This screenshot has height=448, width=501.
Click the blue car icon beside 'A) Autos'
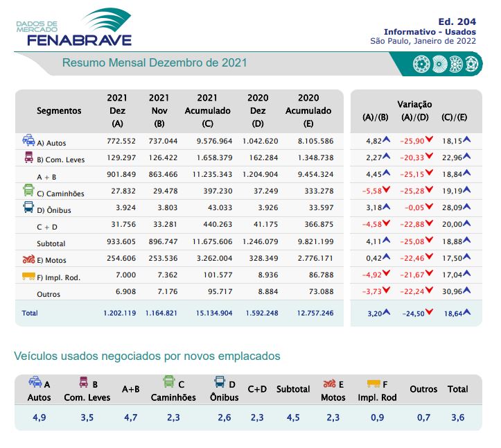(x=28, y=140)
